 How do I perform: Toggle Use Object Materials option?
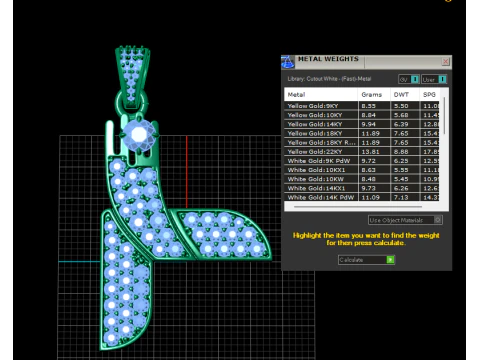click(x=405, y=220)
